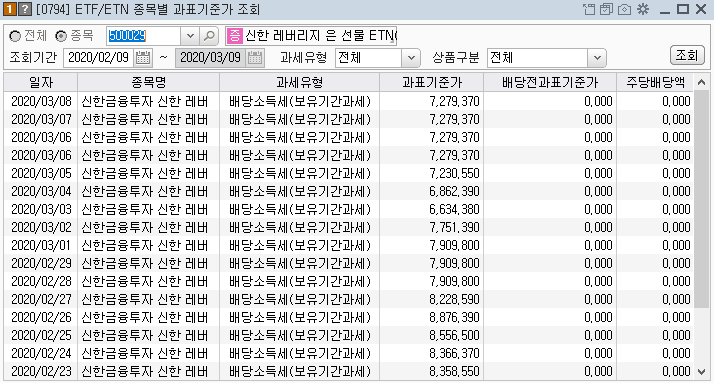Click the 과세유형 column header
Screen dimensions: 714x383
click(299, 82)
